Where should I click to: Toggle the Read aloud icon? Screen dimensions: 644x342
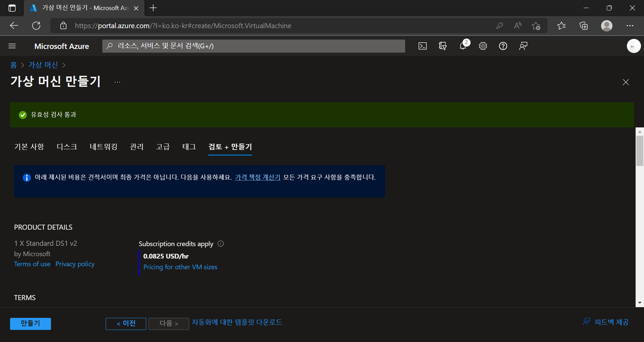click(x=518, y=26)
